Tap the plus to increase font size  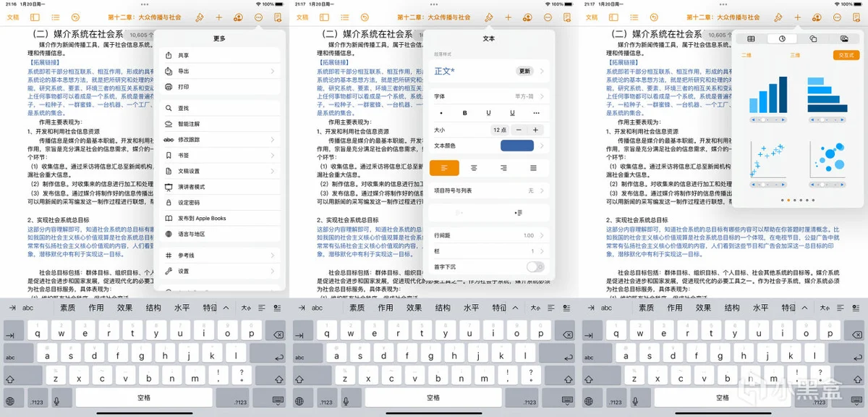click(535, 130)
